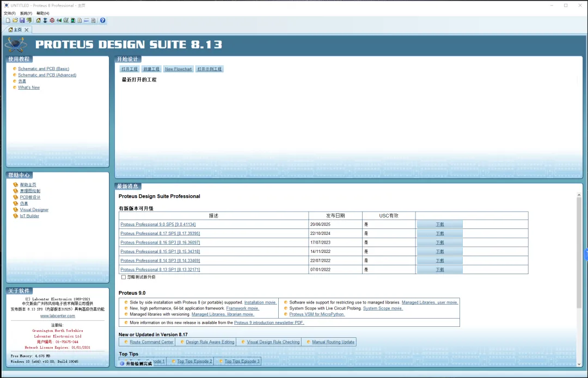Open the Manual Routing Update link
This screenshot has height=378, width=588.
click(x=333, y=342)
